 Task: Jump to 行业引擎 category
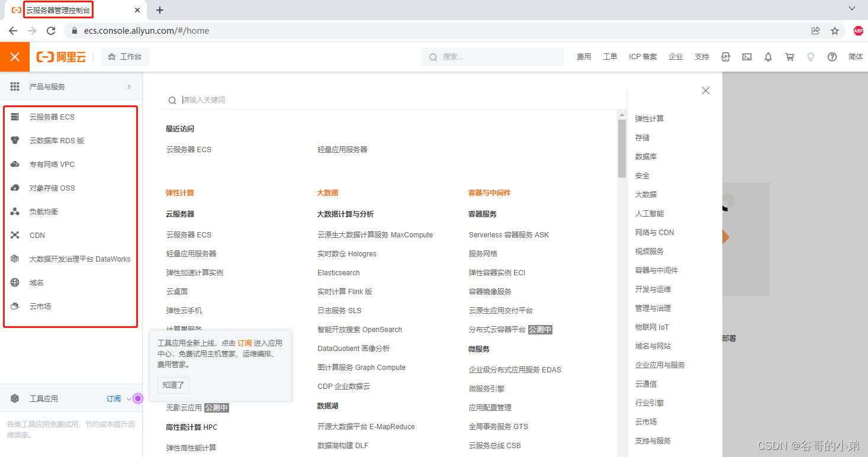pos(650,403)
